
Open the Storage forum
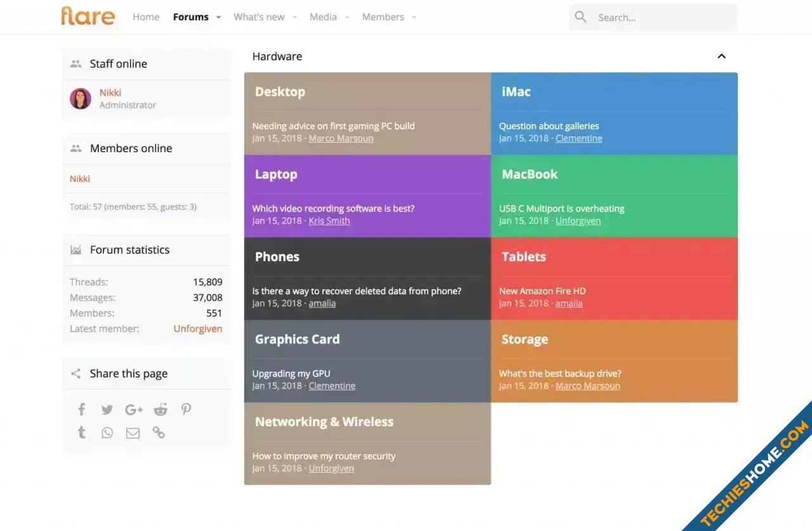pos(525,339)
